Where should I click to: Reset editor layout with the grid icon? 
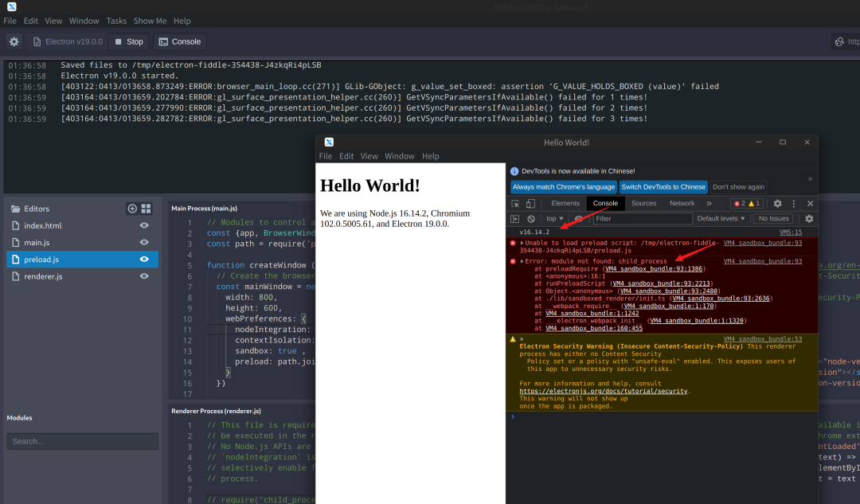[x=146, y=209]
